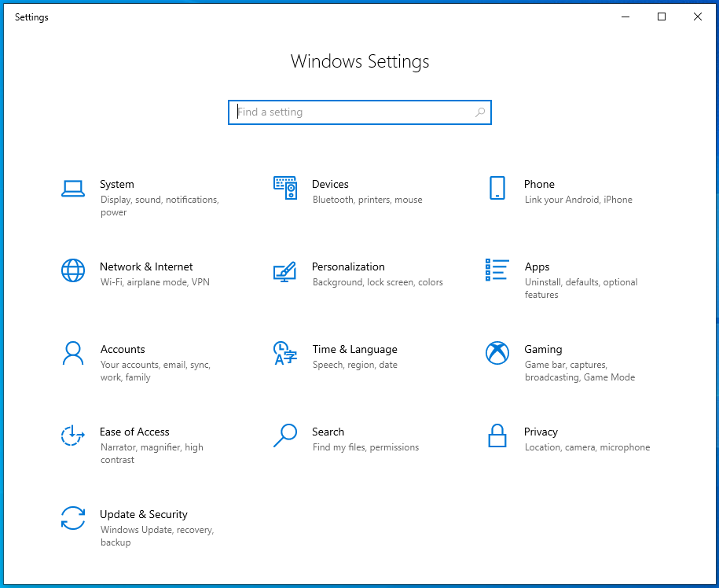Open Accounts settings heading
The image size is (719, 588).
coord(123,350)
